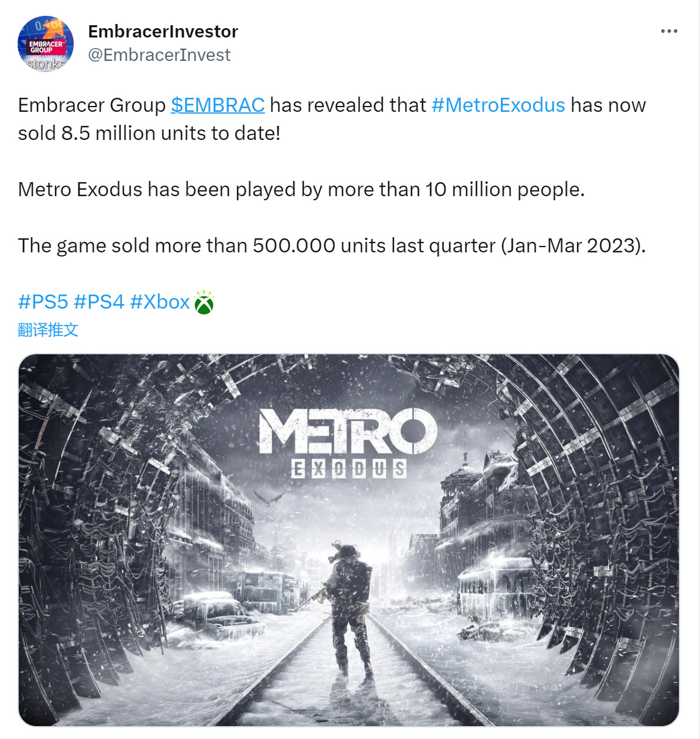
Task: Click the flying creature in the image
Action: (269, 498)
